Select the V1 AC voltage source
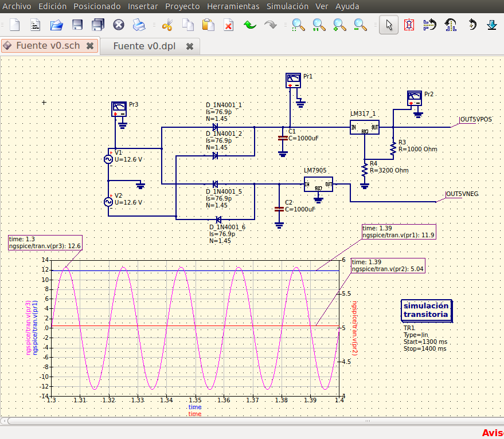The image size is (504, 439). click(108, 159)
